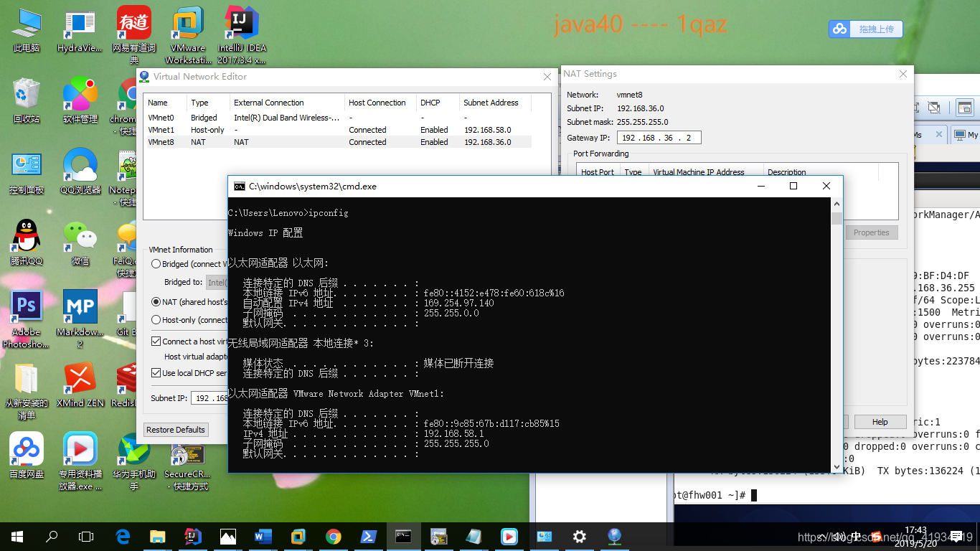Click the Baidu cloud icon in upload widget
Screen dimensions: 980x551
click(839, 29)
